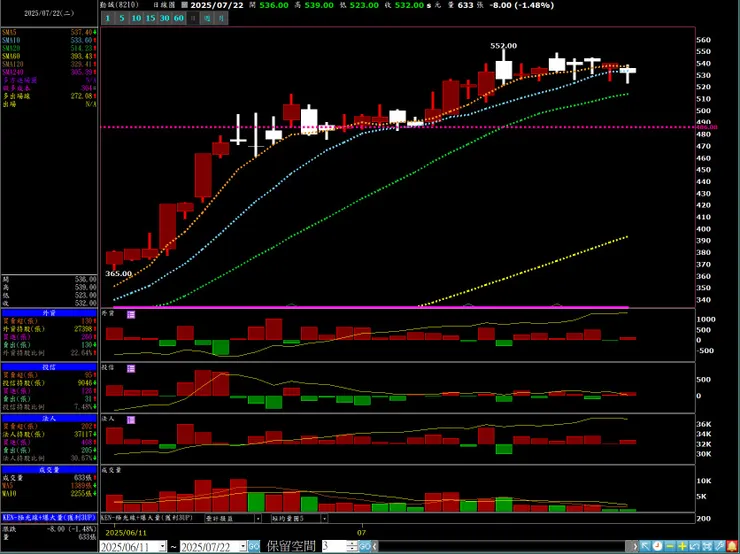Screen dimensions: 740x554
Task: Zoom in with the yellow plus icon
Action: pos(682,546)
